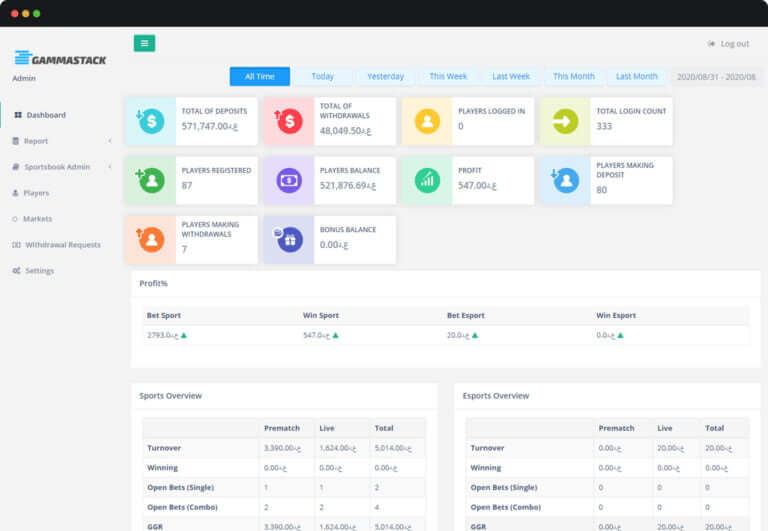Click the Withdrawal Requests sidebar icon
Viewport: 768px width, 531px height.
16,245
